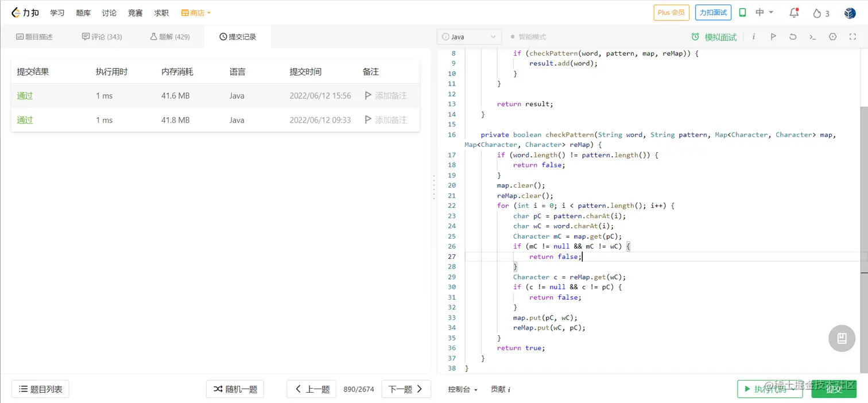Click the alarm clock 模拟面试 icon

695,37
